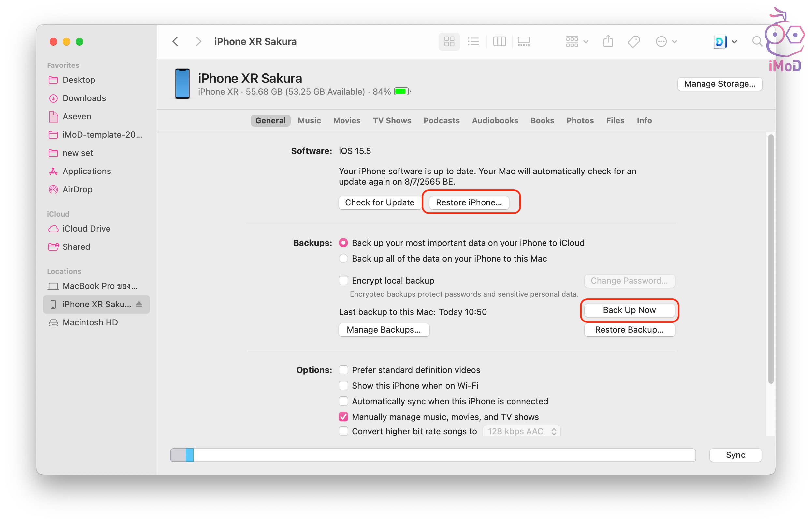Switch to gallery view
The width and height of the screenshot is (812, 523).
coord(524,41)
